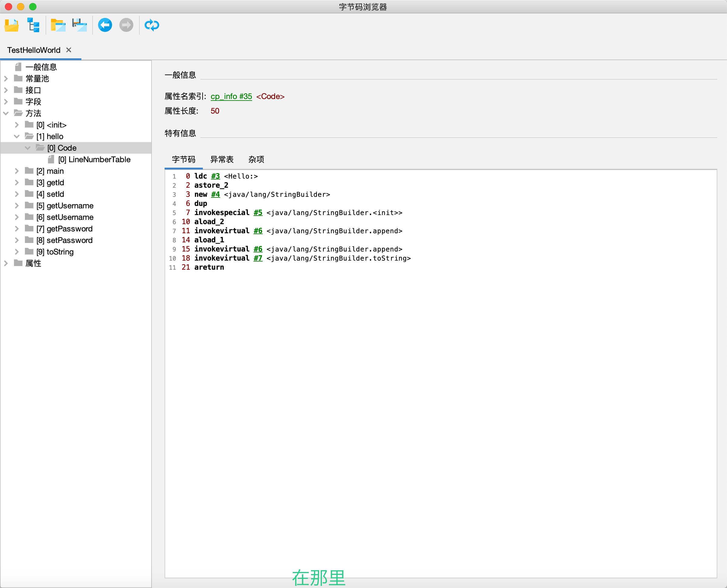
Task: Click the grey forward arrow button
Action: (126, 26)
